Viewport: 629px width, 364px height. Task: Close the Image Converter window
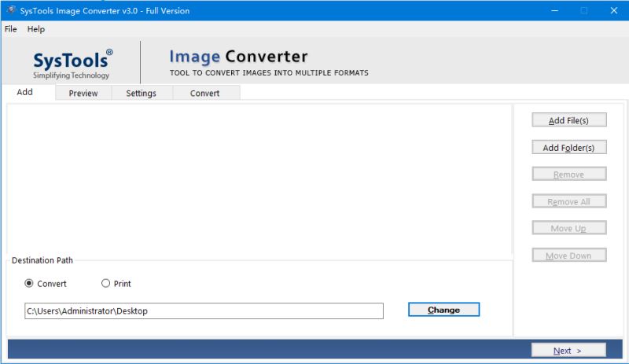coord(614,10)
